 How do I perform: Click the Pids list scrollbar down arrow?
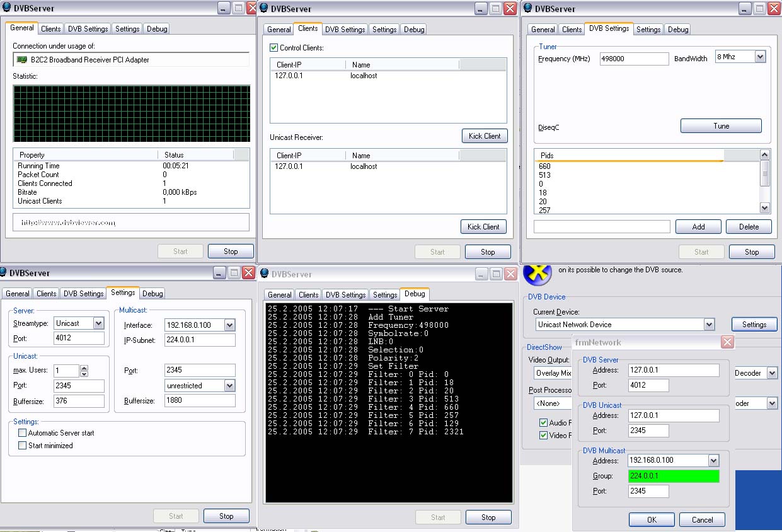(x=765, y=208)
